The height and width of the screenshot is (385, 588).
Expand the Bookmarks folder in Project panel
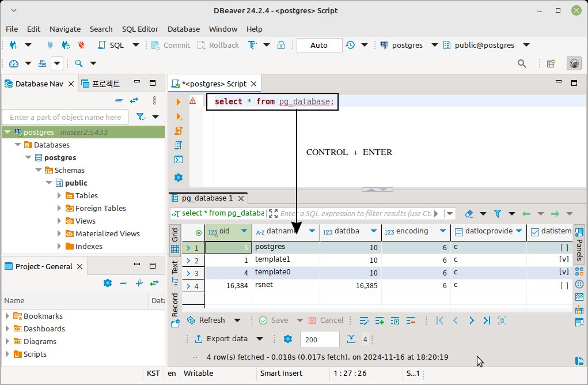click(7, 316)
